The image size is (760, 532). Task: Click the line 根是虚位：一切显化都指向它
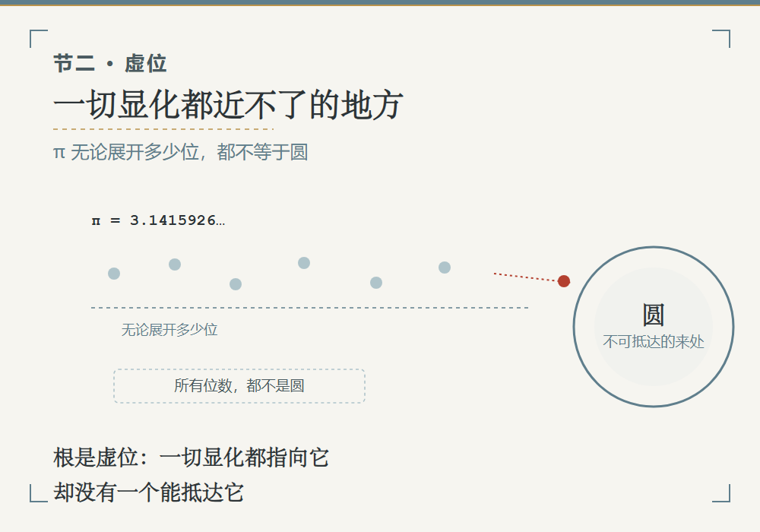191,458
